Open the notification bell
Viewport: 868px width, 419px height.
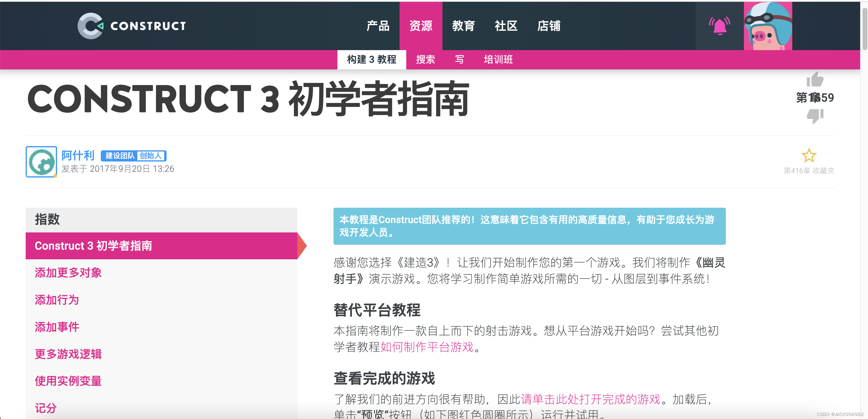(x=720, y=26)
